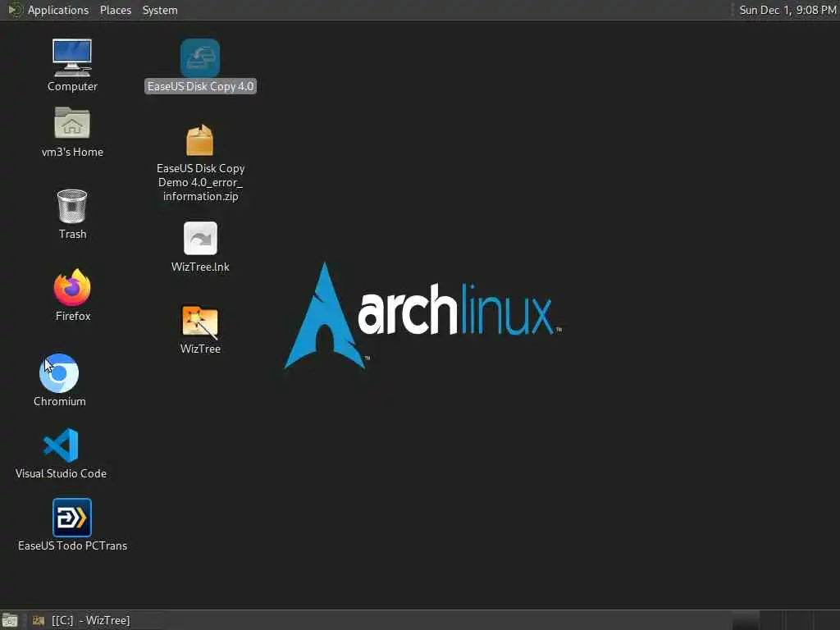Open the Applications menu
This screenshot has width=840, height=630.
pyautogui.click(x=58, y=10)
